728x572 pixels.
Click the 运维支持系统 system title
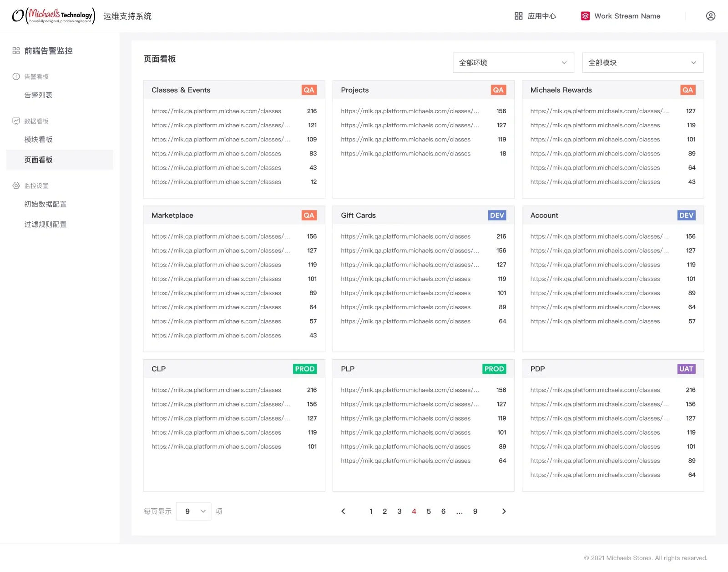(127, 16)
